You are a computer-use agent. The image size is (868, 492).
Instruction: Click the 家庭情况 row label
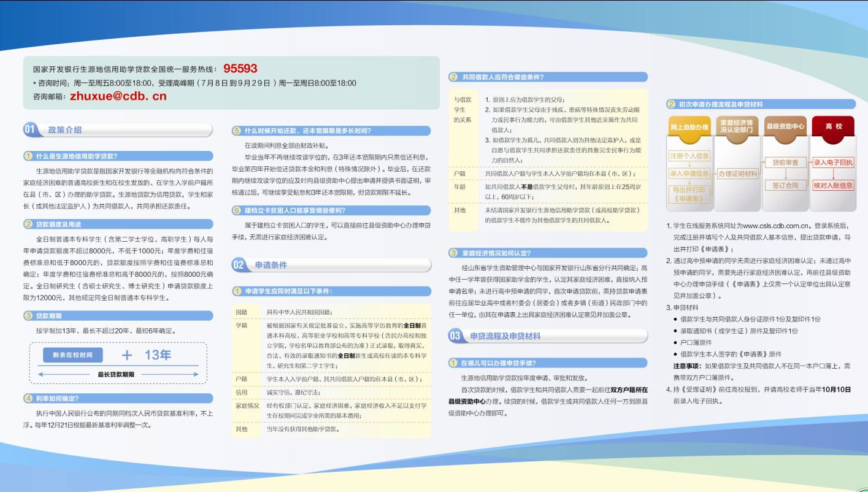(x=247, y=406)
